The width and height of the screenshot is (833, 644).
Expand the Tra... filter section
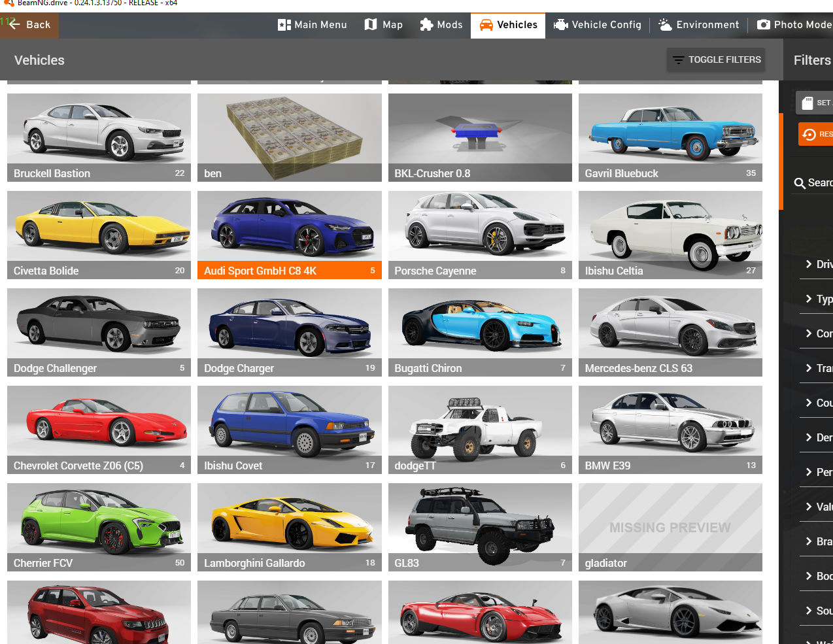coord(816,368)
